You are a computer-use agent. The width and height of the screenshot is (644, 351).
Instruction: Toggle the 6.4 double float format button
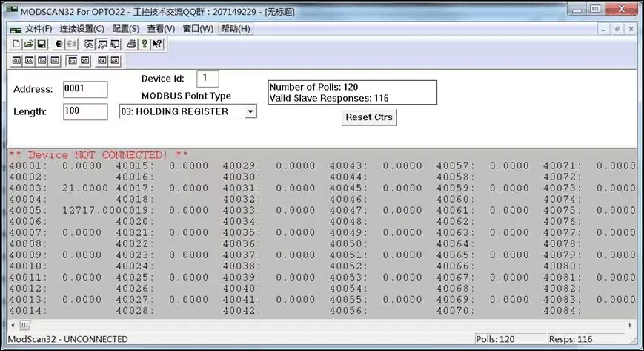pos(102,61)
